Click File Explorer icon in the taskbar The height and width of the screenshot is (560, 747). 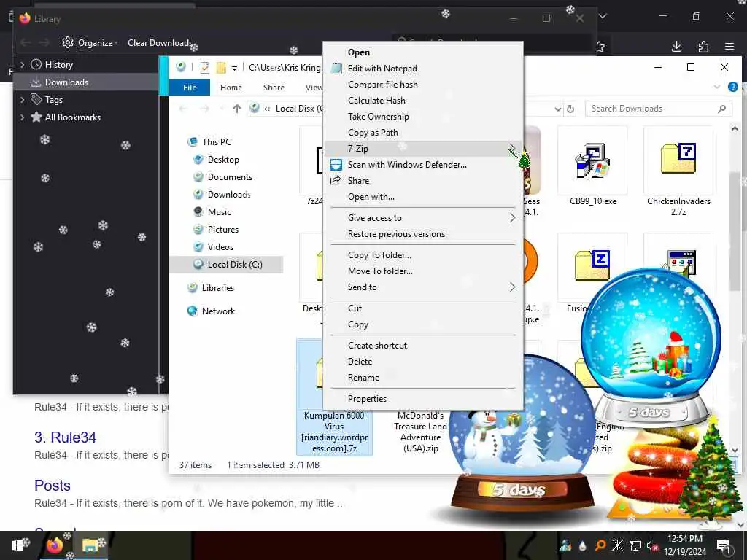90,545
